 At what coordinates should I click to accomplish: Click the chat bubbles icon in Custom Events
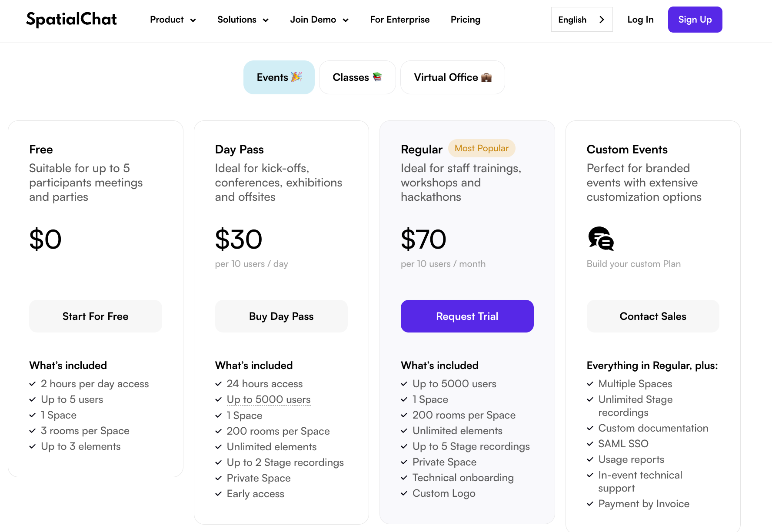(x=601, y=239)
